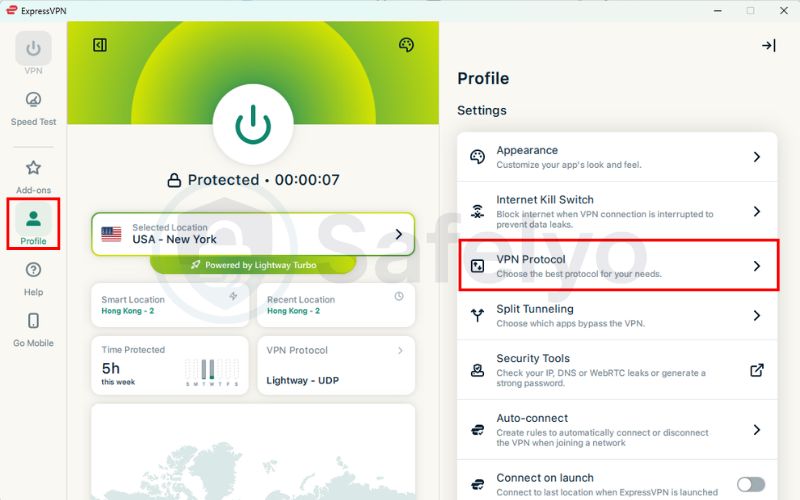Open the Speed Test sidebar item
This screenshot has height=500, width=800.
(33, 109)
